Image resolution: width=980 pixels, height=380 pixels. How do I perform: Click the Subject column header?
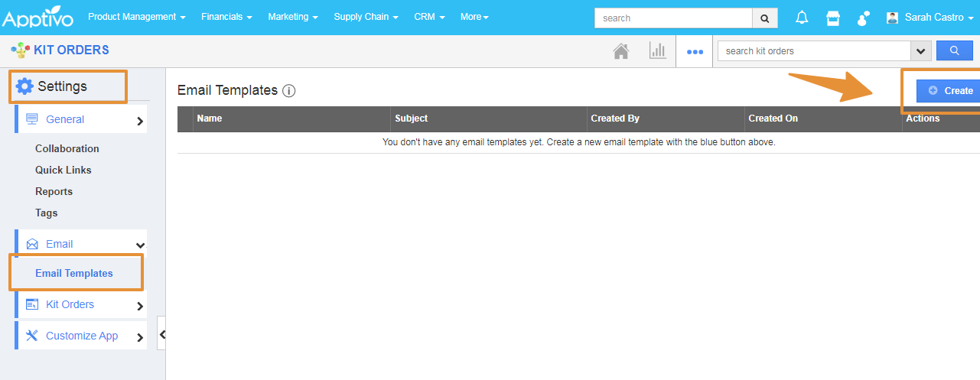click(x=412, y=119)
